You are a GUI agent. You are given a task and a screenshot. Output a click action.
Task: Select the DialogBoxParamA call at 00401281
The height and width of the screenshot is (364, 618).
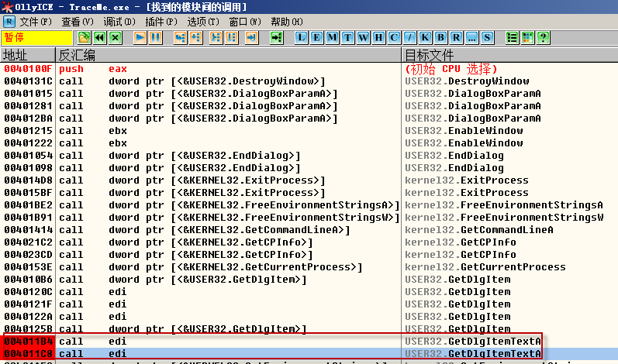pyautogui.click(x=309, y=106)
